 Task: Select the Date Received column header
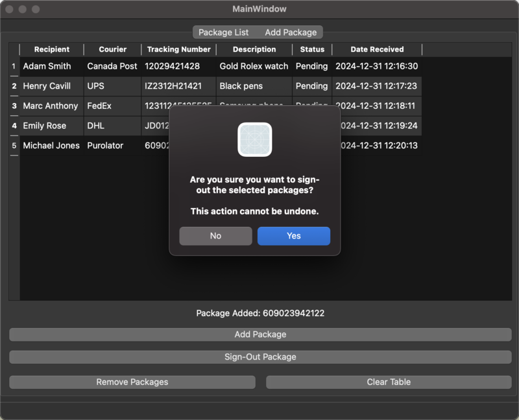377,49
